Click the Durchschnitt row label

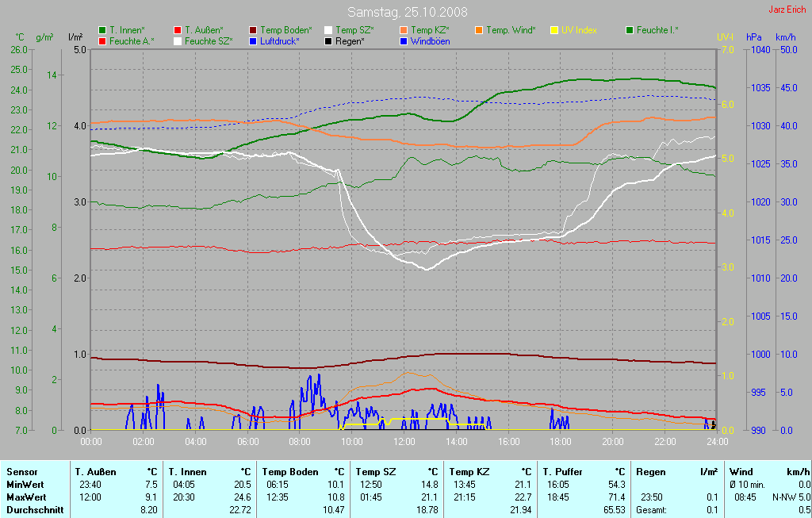(x=35, y=510)
